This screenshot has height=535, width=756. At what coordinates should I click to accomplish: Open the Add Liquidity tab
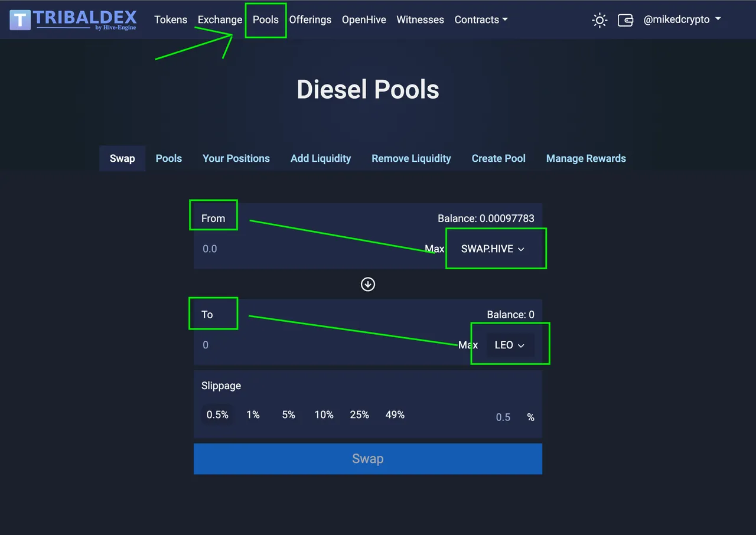[x=321, y=158]
